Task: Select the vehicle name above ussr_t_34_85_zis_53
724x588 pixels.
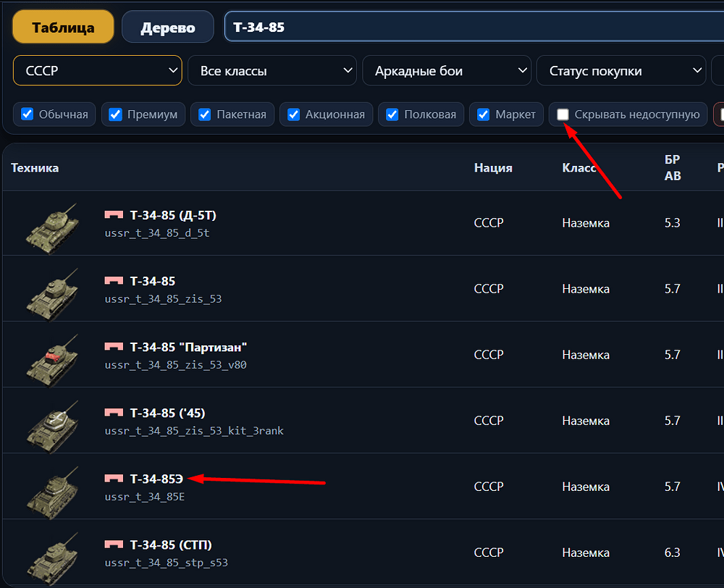Action: [153, 281]
